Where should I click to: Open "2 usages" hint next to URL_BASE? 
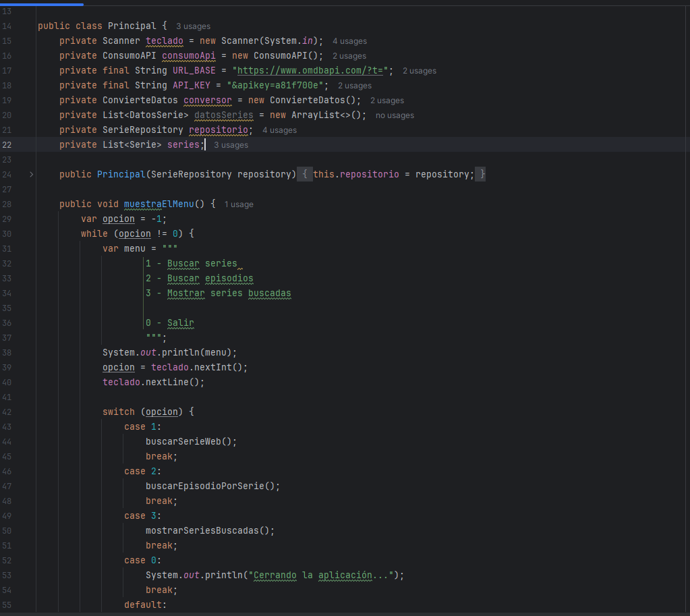420,71
